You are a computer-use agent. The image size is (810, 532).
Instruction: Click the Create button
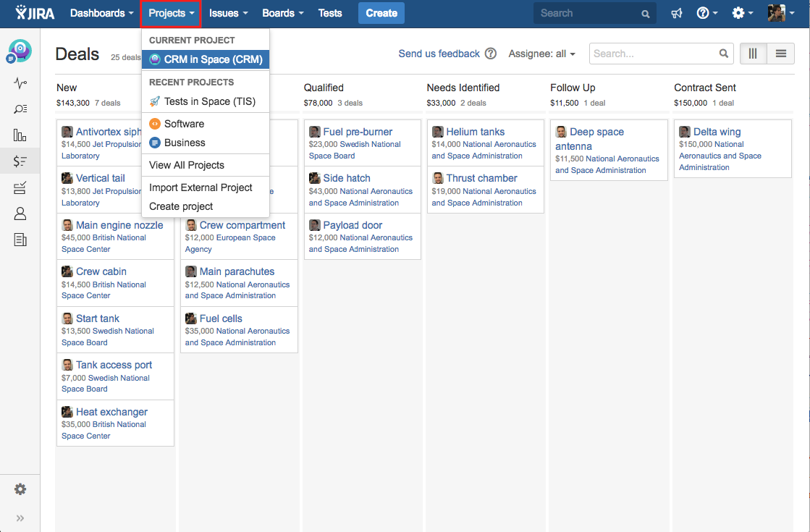coord(381,14)
